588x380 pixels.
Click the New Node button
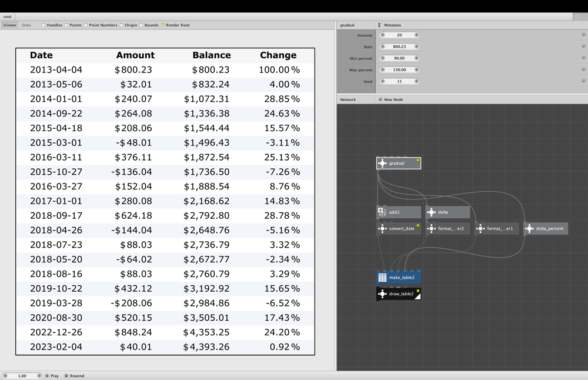click(391, 99)
